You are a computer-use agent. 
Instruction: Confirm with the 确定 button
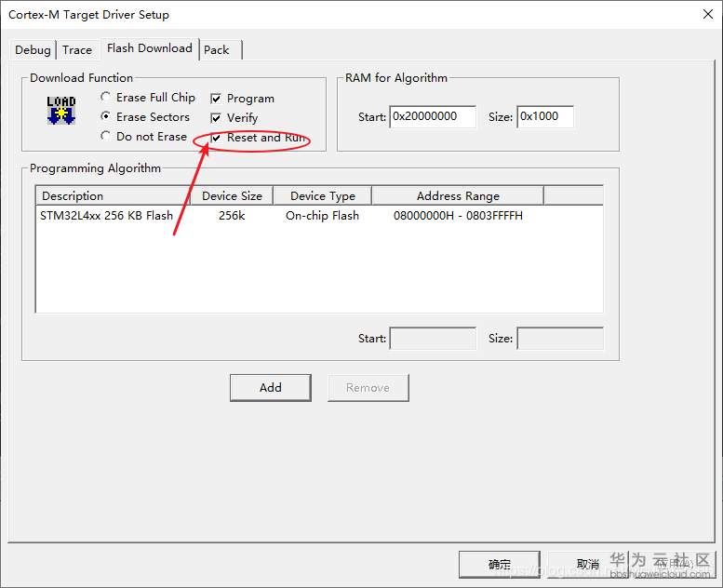tap(500, 564)
